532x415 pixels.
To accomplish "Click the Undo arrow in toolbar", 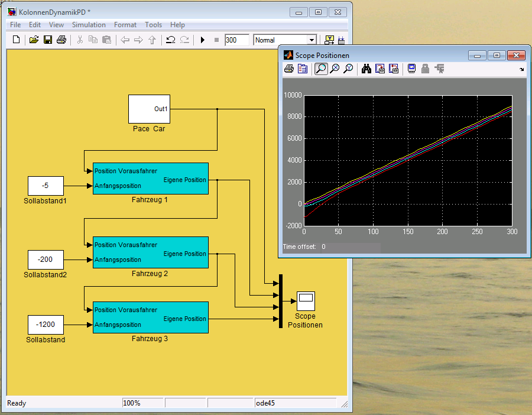I will [x=170, y=40].
